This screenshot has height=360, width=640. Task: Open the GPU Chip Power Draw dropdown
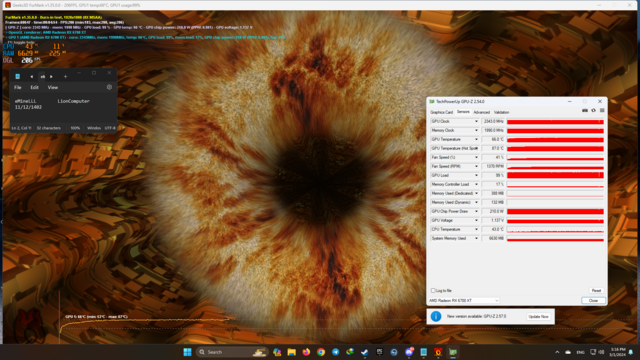[476, 211]
